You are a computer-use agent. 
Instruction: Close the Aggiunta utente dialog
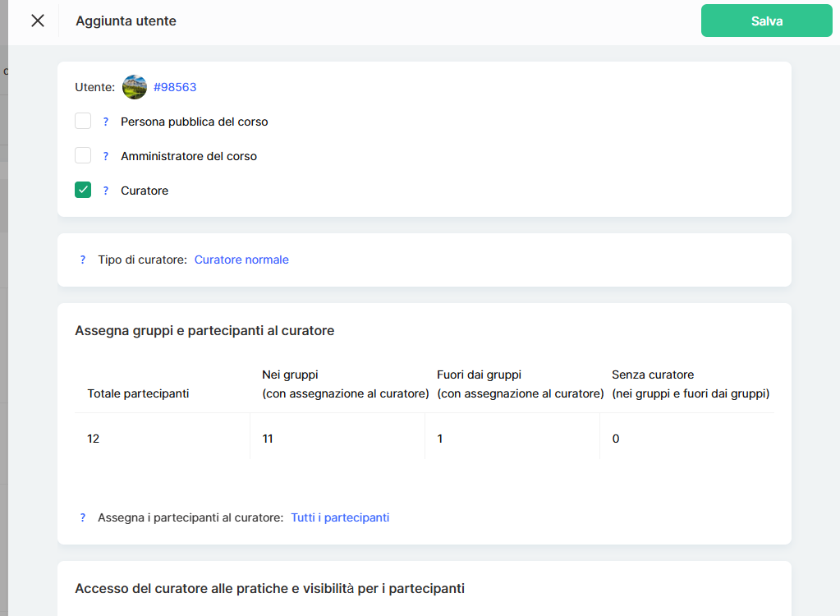click(x=38, y=21)
